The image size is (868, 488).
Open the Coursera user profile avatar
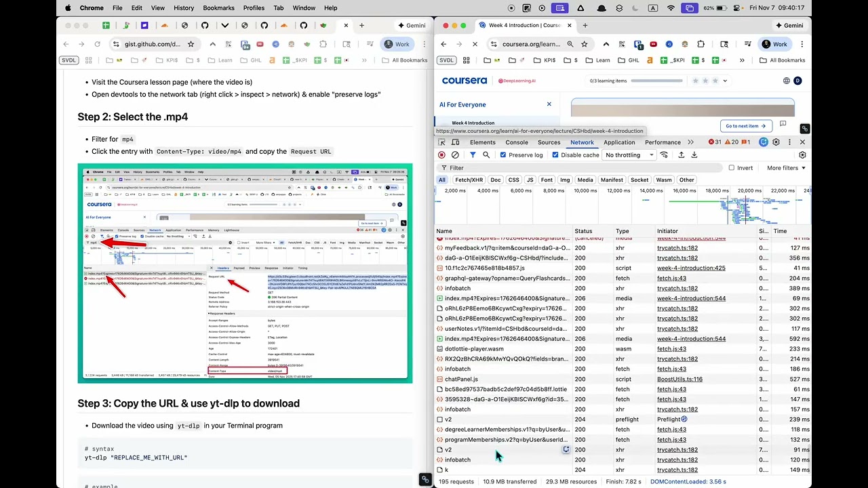pyautogui.click(x=797, y=81)
